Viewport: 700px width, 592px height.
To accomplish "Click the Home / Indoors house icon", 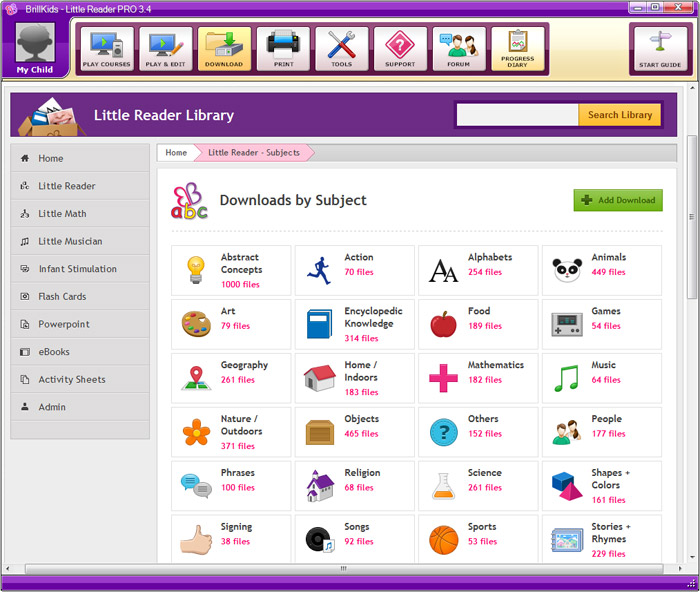I will 320,378.
